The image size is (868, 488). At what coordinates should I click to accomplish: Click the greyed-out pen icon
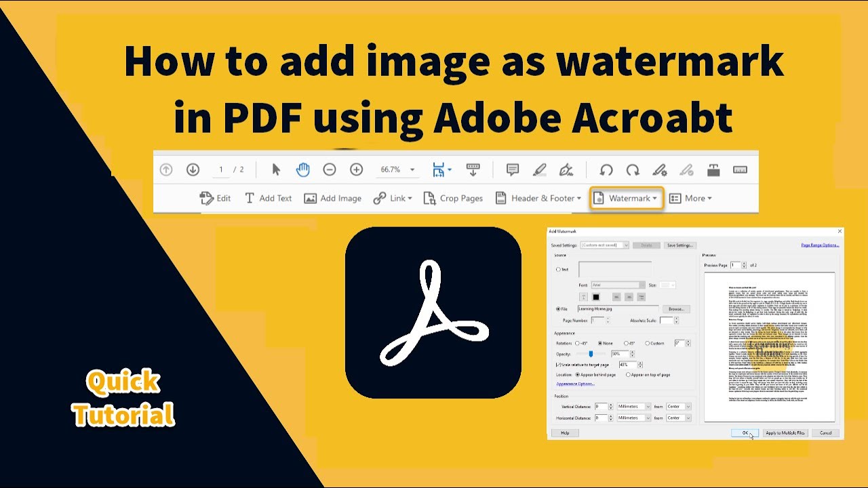686,170
